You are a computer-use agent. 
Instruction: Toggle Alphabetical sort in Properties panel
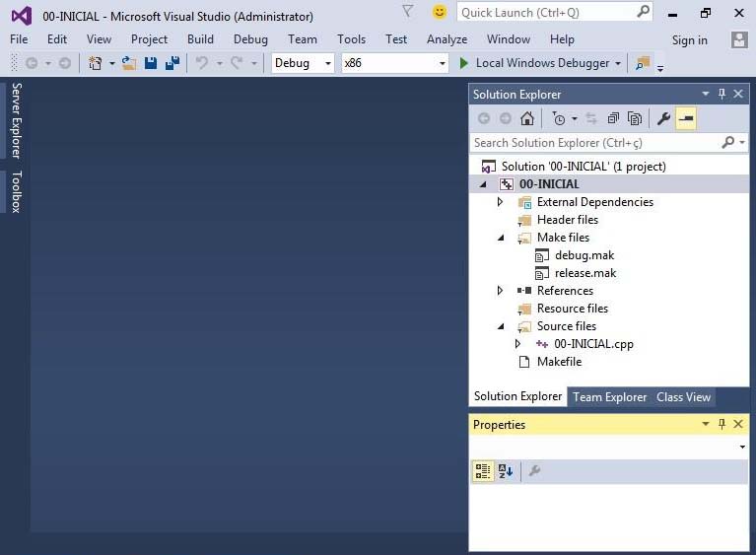(x=506, y=470)
